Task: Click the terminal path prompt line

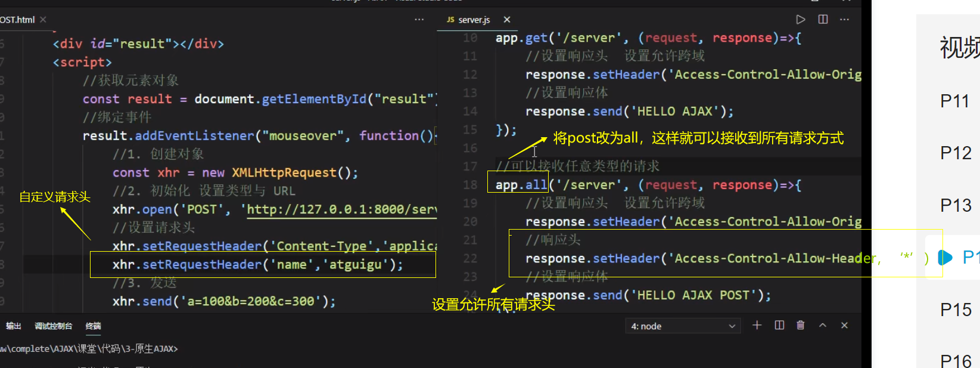Action: [89, 348]
